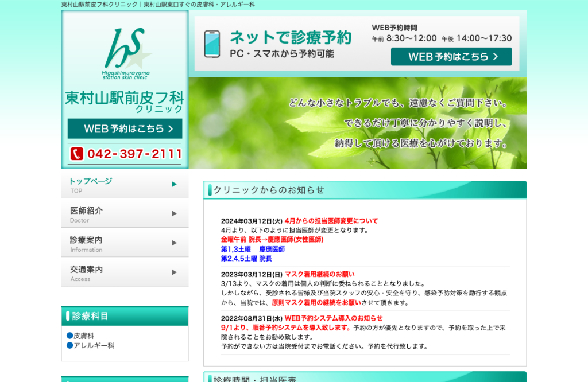Screen dimensions: 588x382
Task: Click the 4月からの担当医師変更について news title
Action: pyautogui.click(x=331, y=221)
